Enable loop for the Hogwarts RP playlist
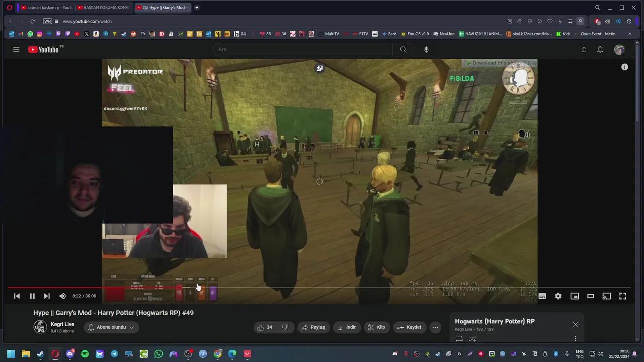This screenshot has height=362, width=644. [459, 339]
